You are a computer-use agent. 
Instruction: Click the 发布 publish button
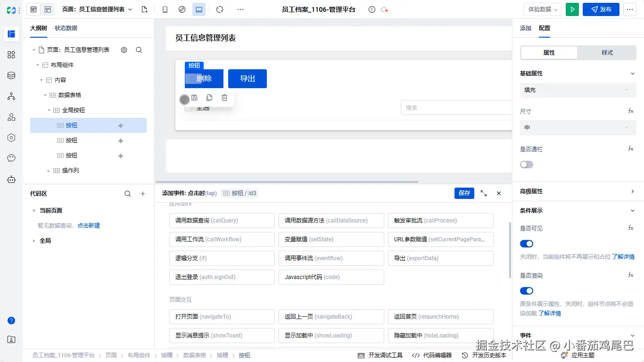(x=601, y=9)
